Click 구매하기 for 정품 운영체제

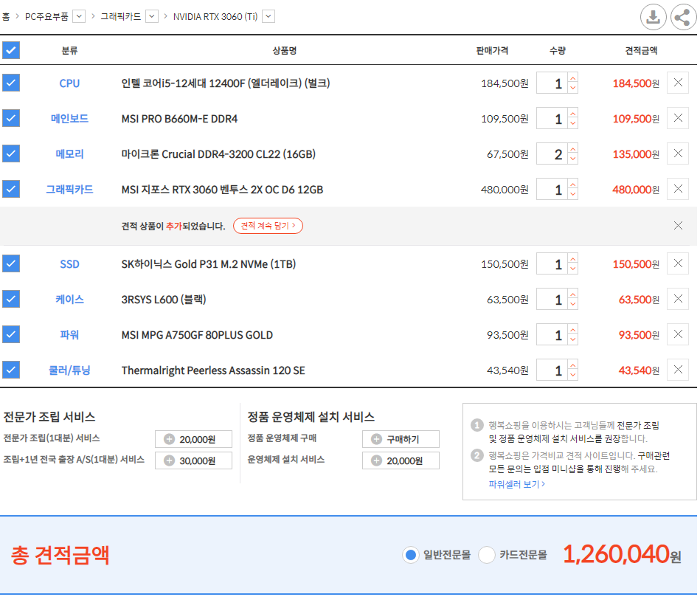(401, 439)
